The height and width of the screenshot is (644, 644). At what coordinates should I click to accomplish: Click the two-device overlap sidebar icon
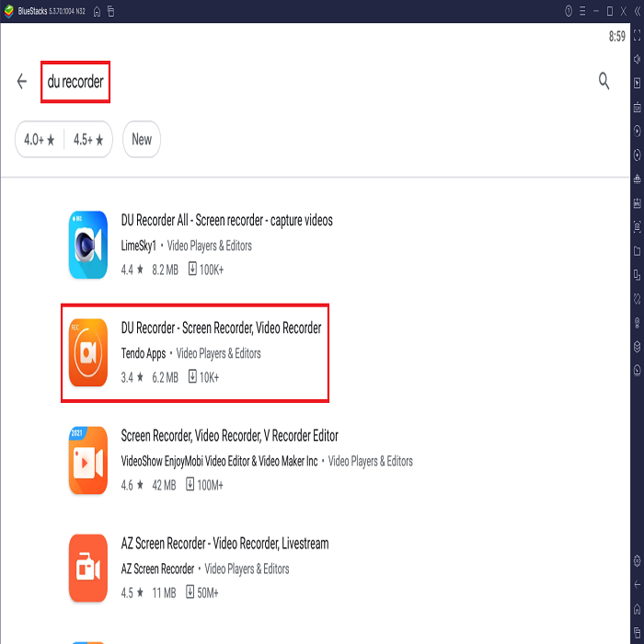click(x=637, y=275)
